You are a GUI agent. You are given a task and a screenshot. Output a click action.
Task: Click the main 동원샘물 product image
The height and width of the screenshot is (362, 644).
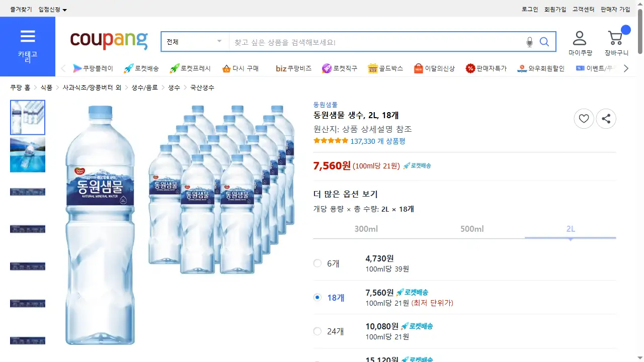[180, 224]
